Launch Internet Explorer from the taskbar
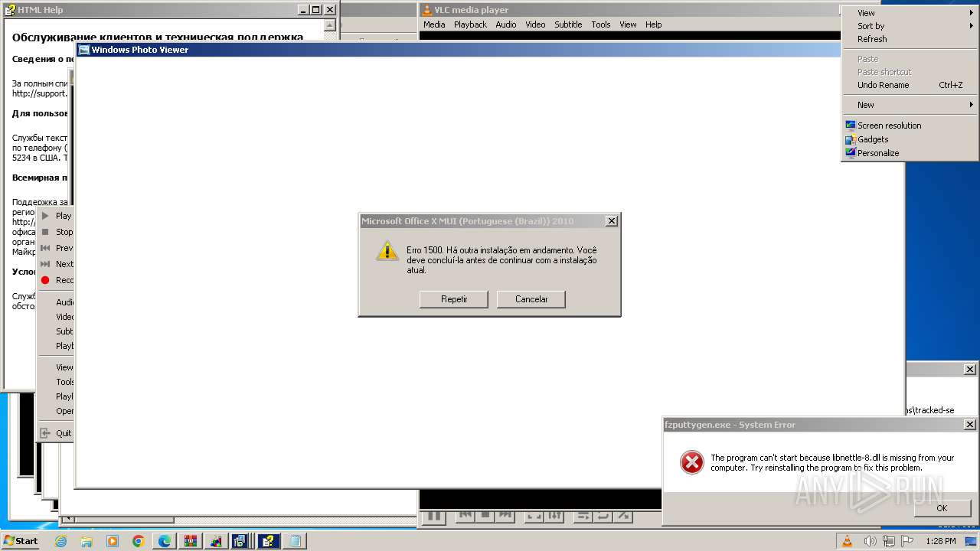The width and height of the screenshot is (980, 551). point(61,541)
